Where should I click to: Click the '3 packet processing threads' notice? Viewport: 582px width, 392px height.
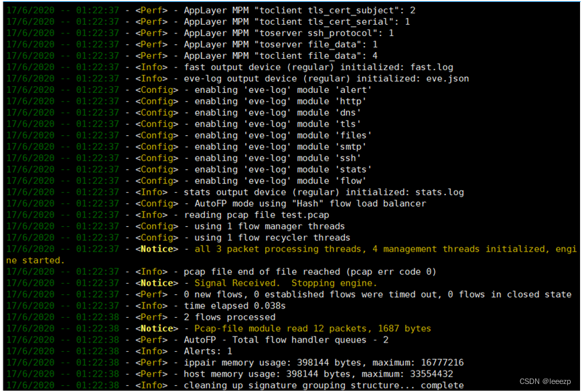[292, 255]
